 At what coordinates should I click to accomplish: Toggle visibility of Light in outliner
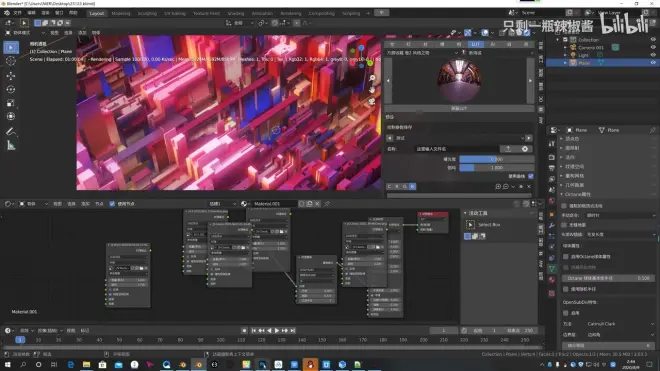(653, 55)
